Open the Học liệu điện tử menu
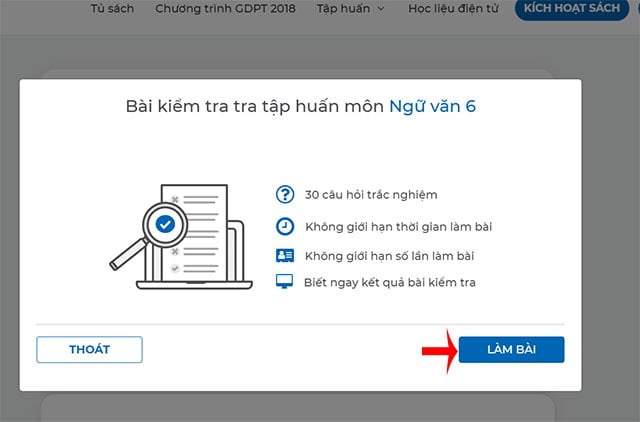Screen dimensions: 640x422 click(x=453, y=9)
